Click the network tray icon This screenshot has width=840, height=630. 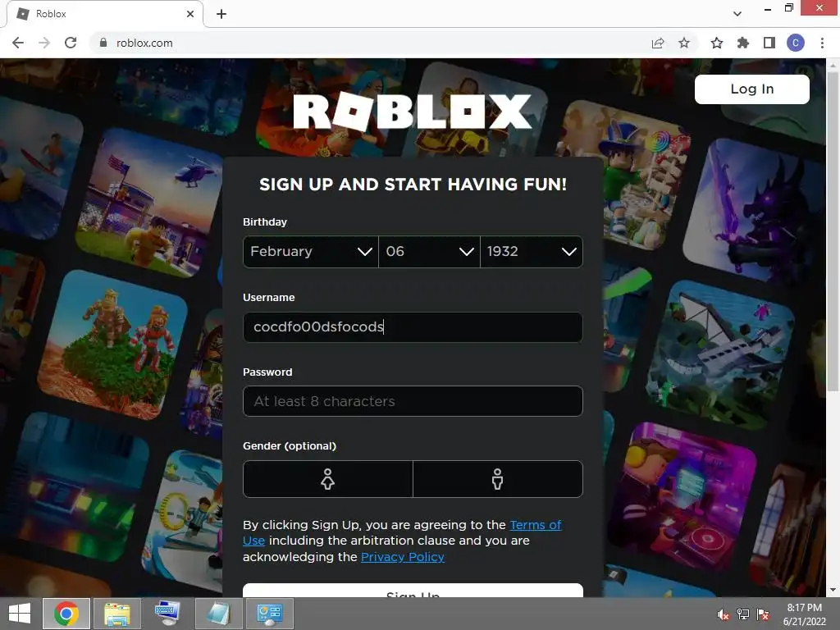pyautogui.click(x=743, y=614)
